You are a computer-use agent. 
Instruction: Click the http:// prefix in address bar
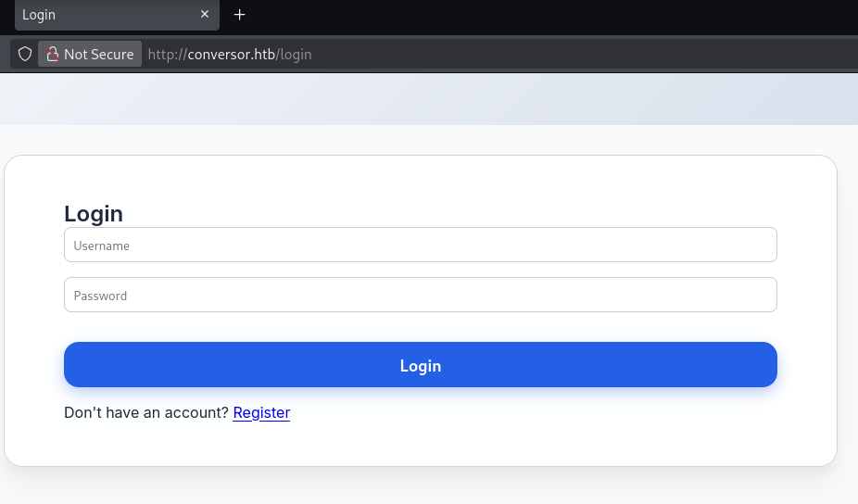pos(167,55)
